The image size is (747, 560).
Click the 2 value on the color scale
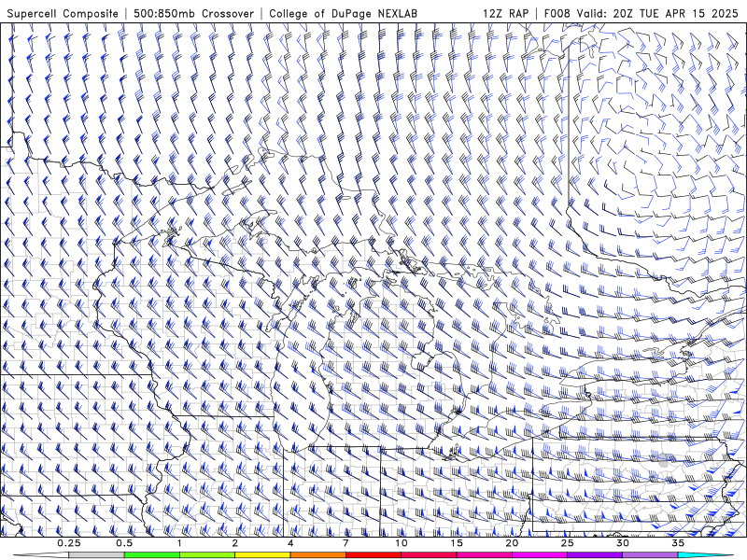235,543
